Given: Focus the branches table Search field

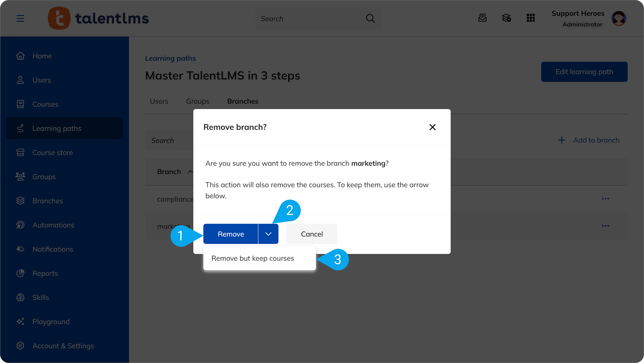Looking at the screenshot, I should pyautogui.click(x=169, y=140).
